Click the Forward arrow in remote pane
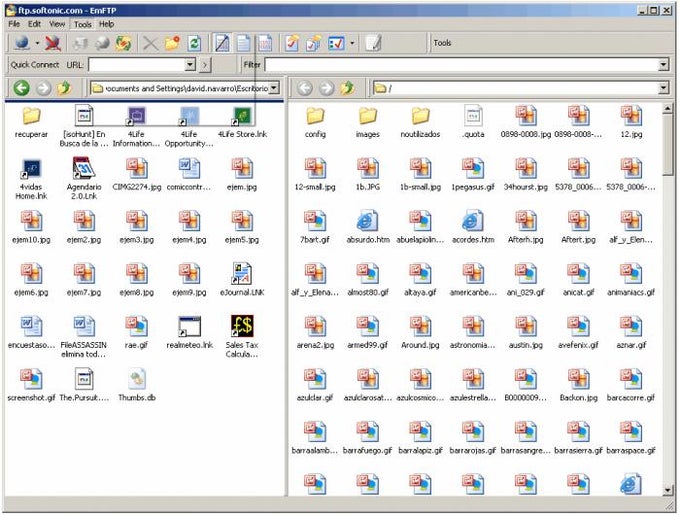 (327, 88)
